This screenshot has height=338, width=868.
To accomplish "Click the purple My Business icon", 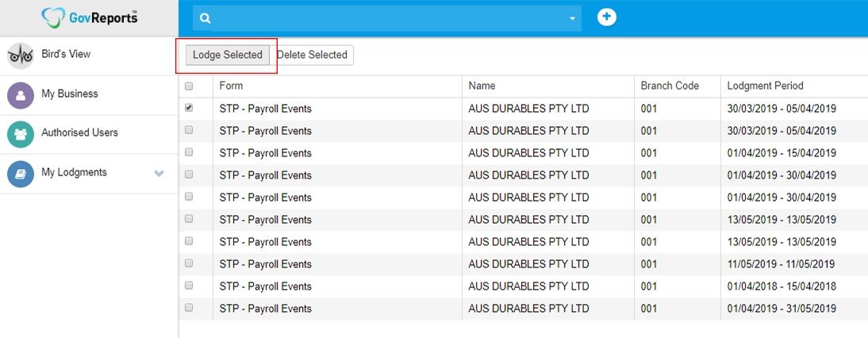I will [x=20, y=94].
